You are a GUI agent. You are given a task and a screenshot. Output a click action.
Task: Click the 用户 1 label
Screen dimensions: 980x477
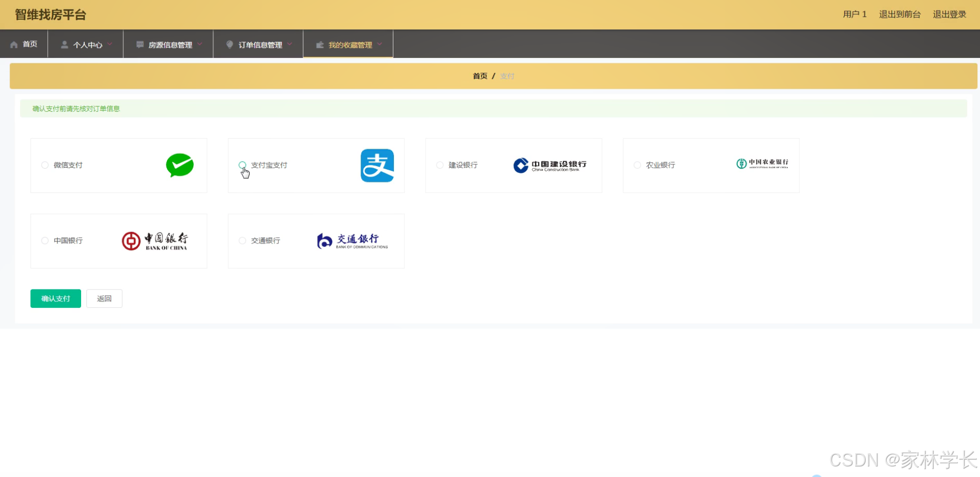855,14
